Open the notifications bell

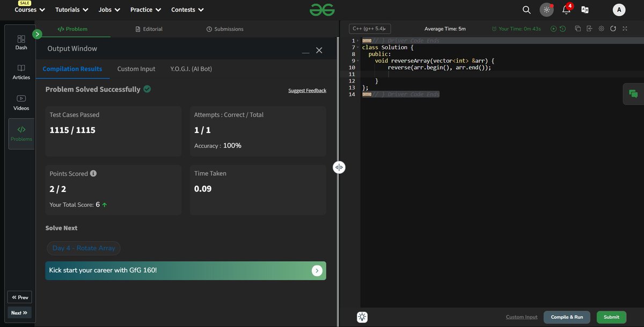pyautogui.click(x=566, y=10)
